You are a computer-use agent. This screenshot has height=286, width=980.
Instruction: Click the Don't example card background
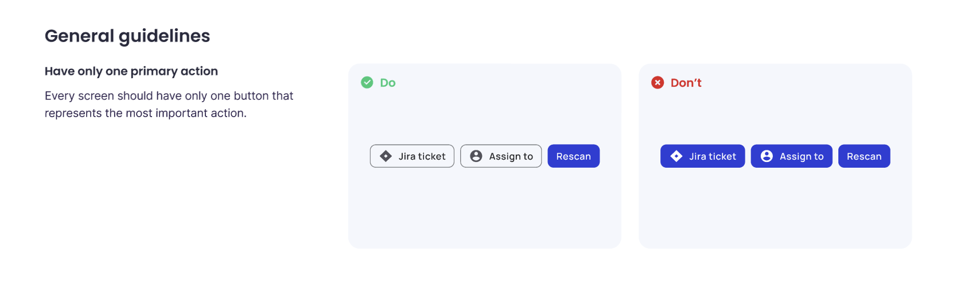click(775, 212)
